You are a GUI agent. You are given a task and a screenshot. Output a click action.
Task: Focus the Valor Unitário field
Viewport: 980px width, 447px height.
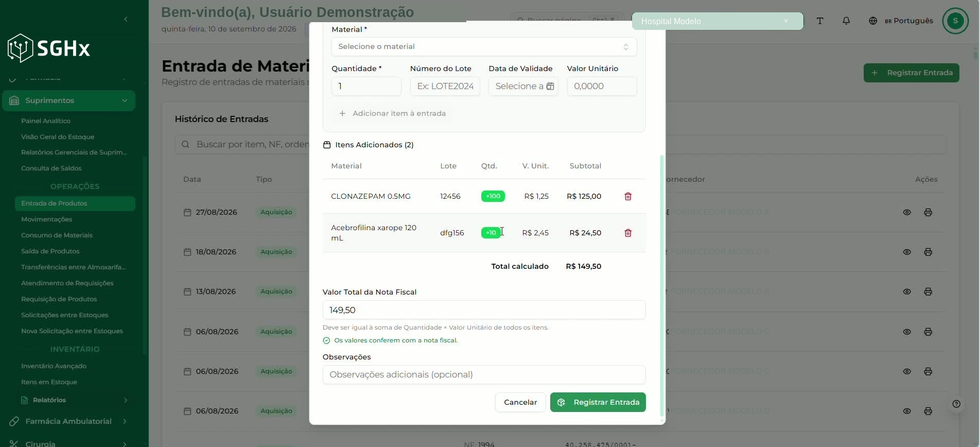(x=602, y=86)
